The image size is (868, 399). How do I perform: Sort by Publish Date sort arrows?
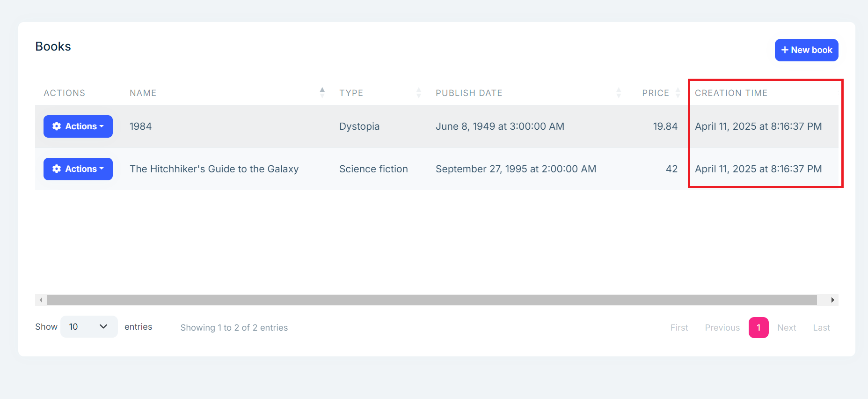point(619,93)
